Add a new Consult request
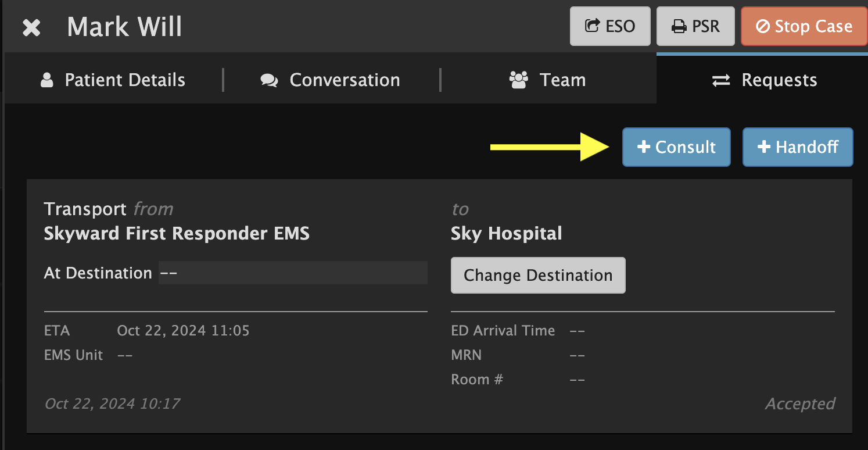This screenshot has width=868, height=450. (676, 147)
